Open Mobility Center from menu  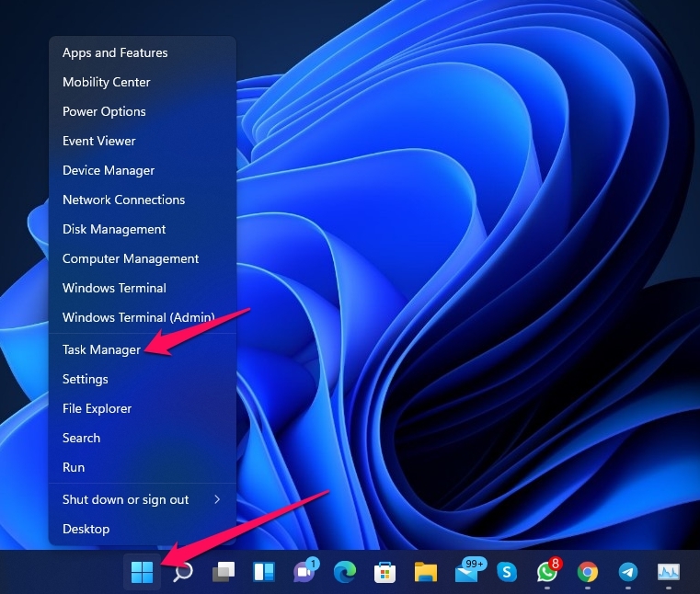click(142, 82)
